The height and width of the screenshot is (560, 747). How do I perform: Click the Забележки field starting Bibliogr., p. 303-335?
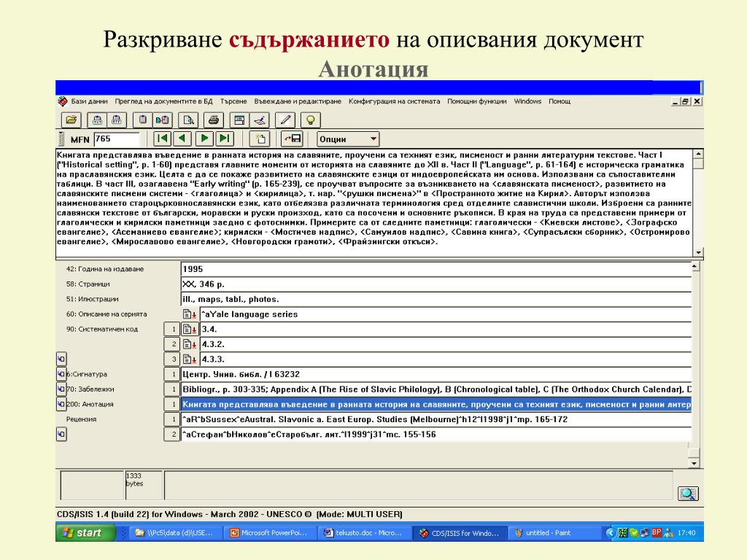(436, 389)
